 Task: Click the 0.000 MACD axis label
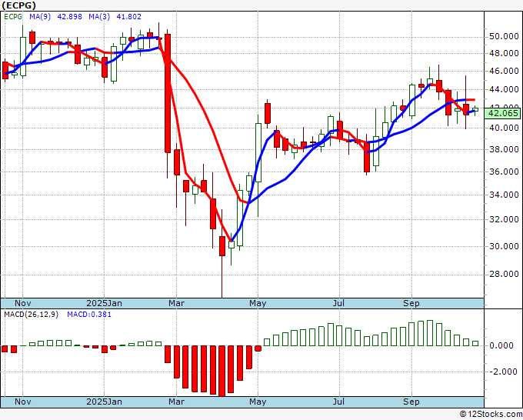coord(501,345)
